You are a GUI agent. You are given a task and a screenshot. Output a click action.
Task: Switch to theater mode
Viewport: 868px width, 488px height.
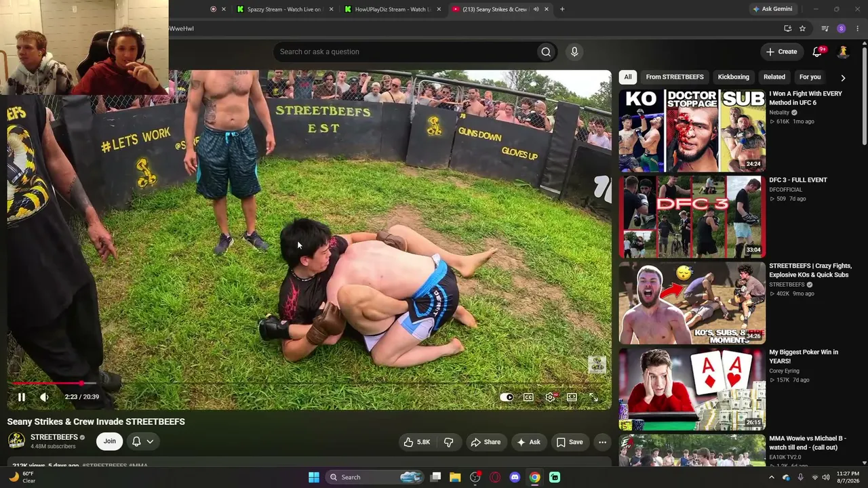point(572,397)
